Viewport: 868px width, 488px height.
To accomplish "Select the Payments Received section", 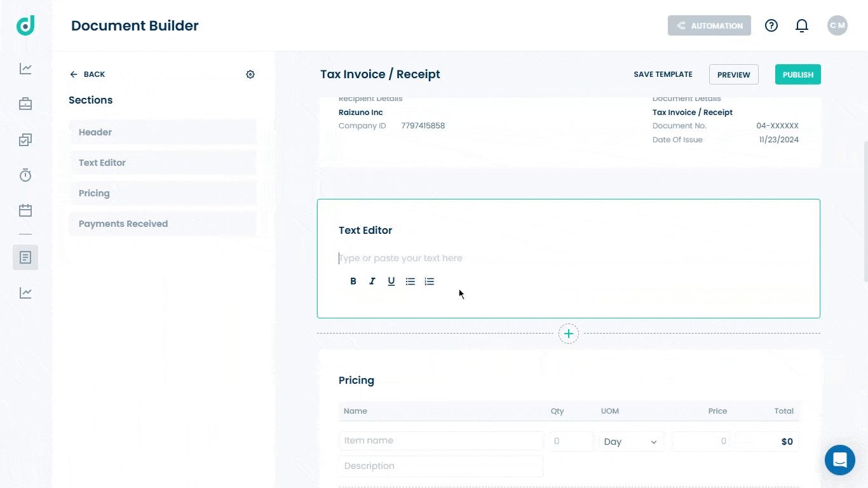I will (x=163, y=224).
